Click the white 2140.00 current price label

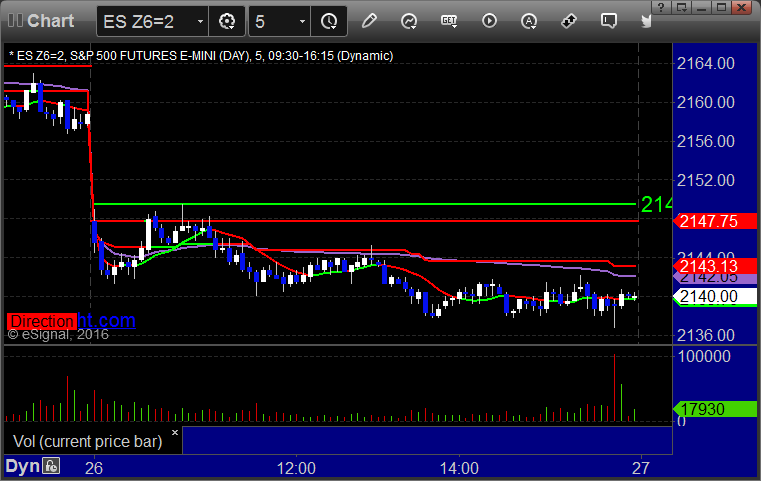point(715,296)
